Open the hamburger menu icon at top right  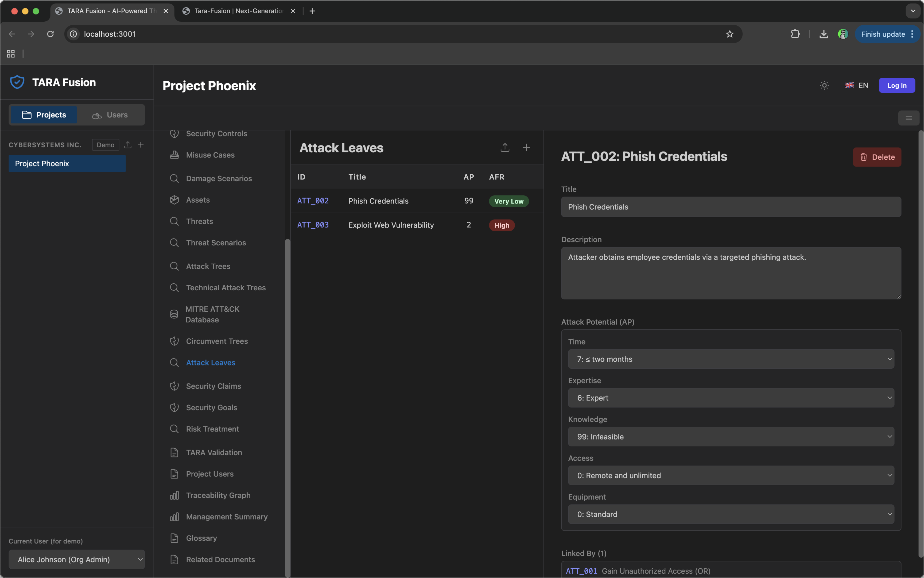point(908,118)
